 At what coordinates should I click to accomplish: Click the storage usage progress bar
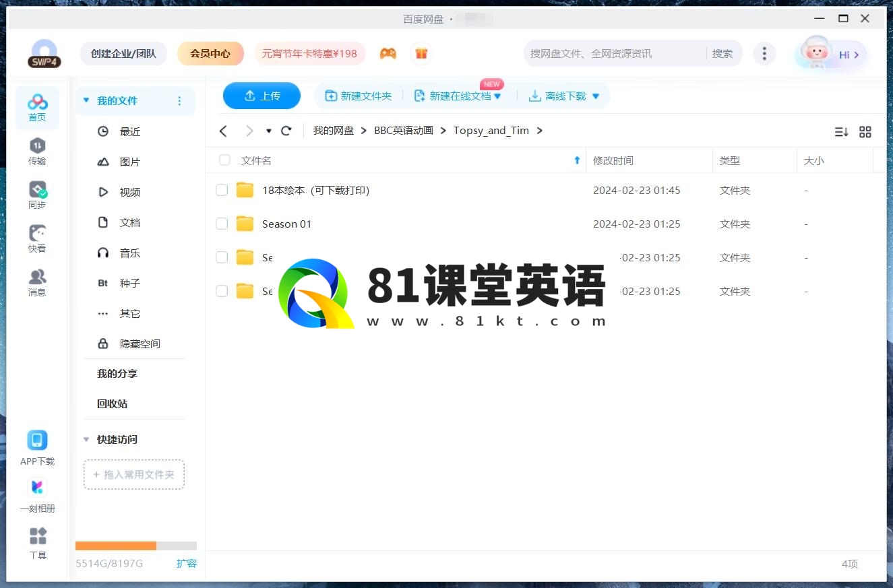(136, 546)
